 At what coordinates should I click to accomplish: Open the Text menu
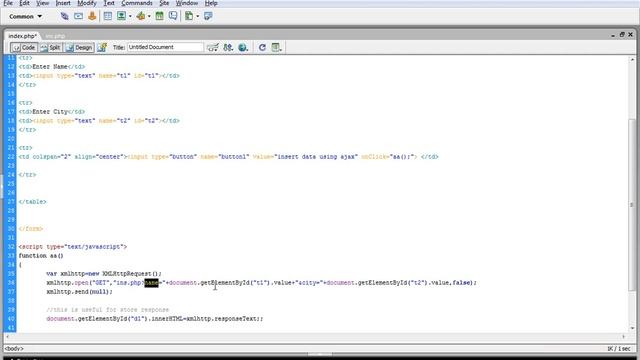click(x=109, y=3)
